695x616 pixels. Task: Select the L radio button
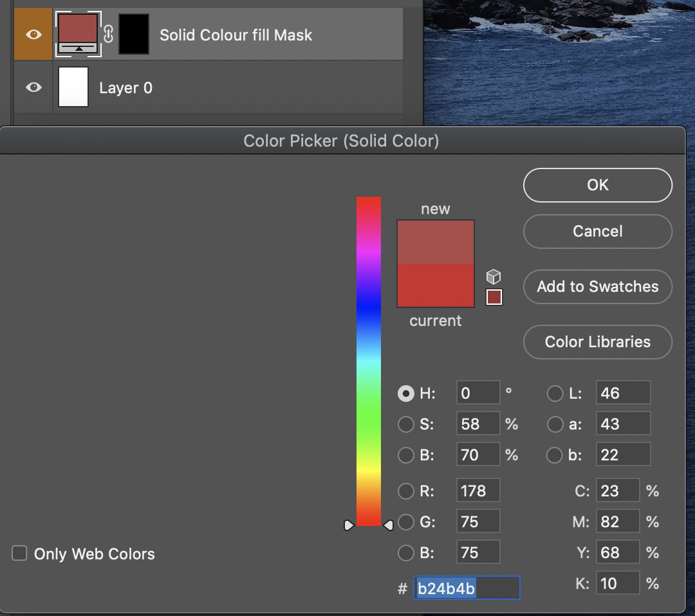(x=555, y=393)
